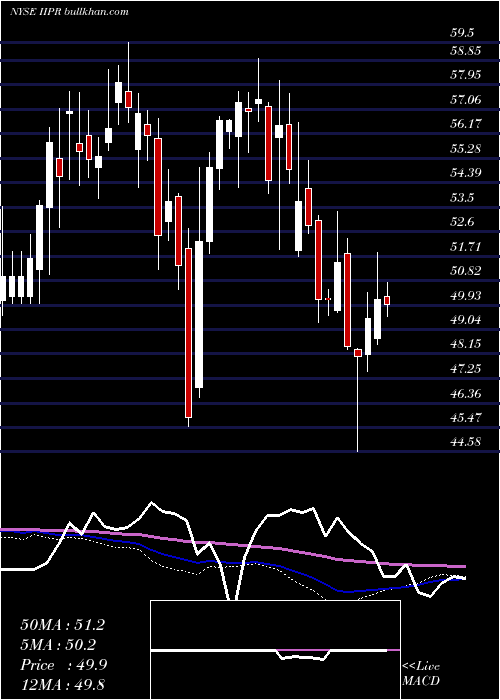Click the 5MA : 50.2 readout

coord(58,645)
